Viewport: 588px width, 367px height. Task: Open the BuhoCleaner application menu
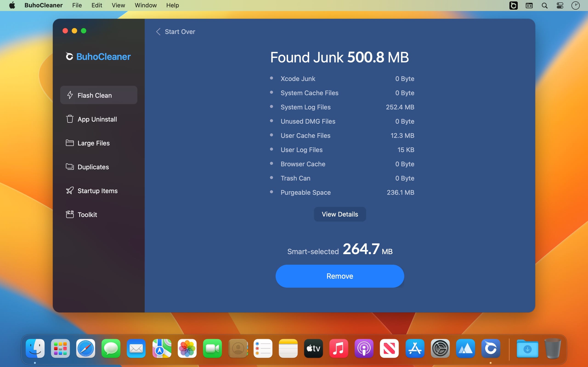pyautogui.click(x=43, y=5)
